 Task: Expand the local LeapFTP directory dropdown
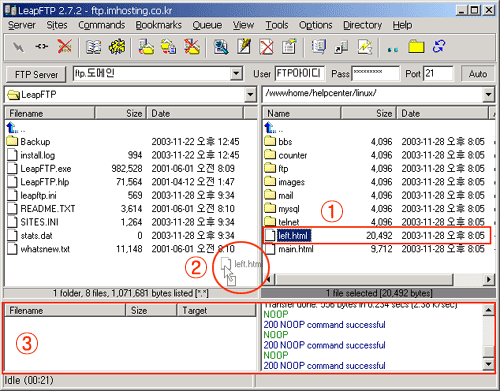[x=250, y=95]
